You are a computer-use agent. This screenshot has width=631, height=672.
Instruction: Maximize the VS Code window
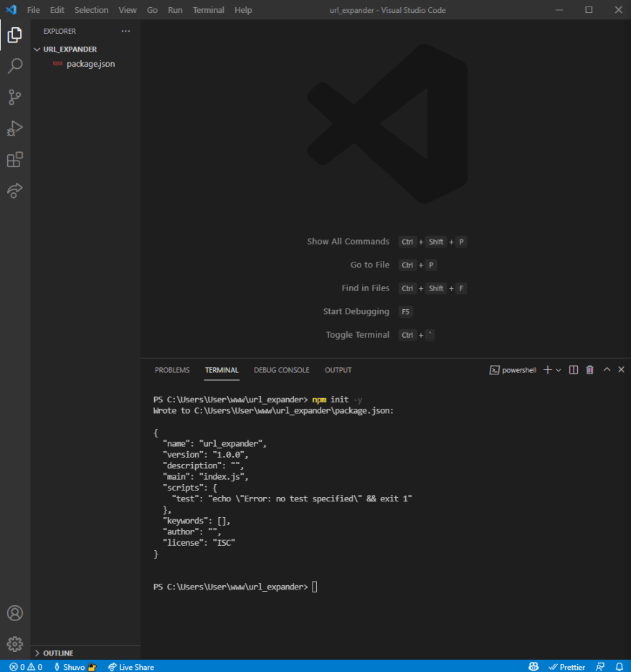(x=589, y=10)
